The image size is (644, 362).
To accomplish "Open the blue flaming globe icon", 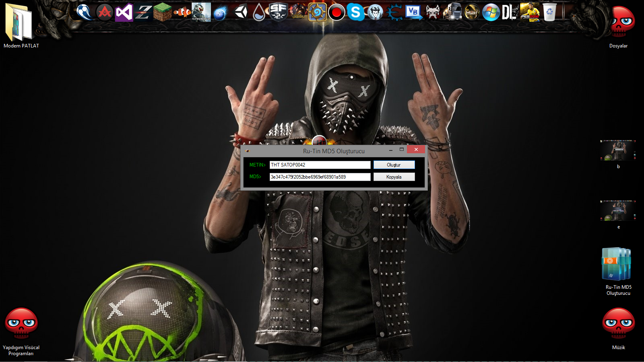I will point(221,12).
